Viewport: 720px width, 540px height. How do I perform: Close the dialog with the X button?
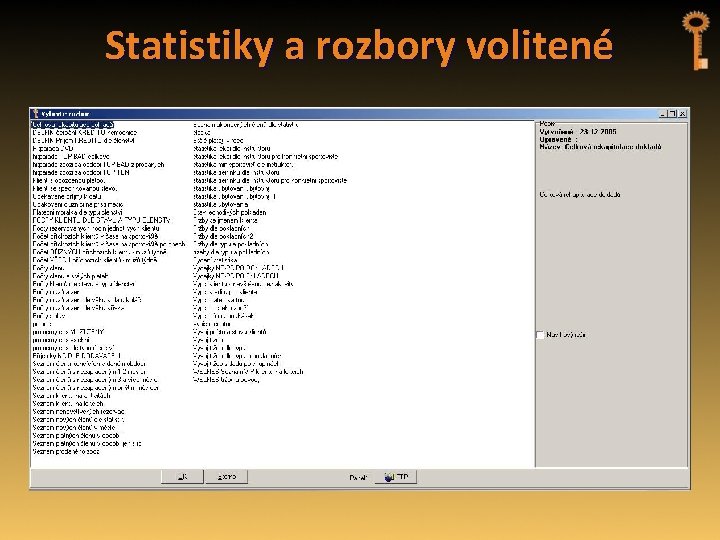coord(682,113)
